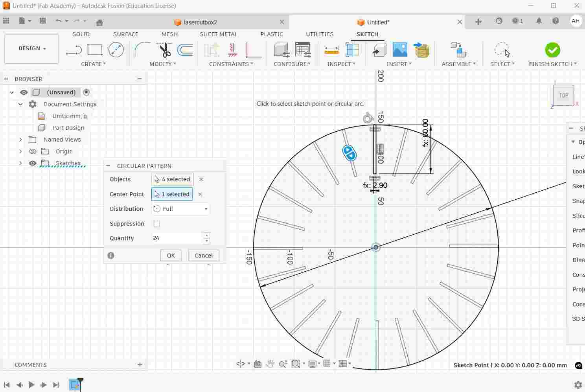Click the timeline Play button
Image resolution: width=585 pixels, height=392 pixels.
pyautogui.click(x=31, y=385)
